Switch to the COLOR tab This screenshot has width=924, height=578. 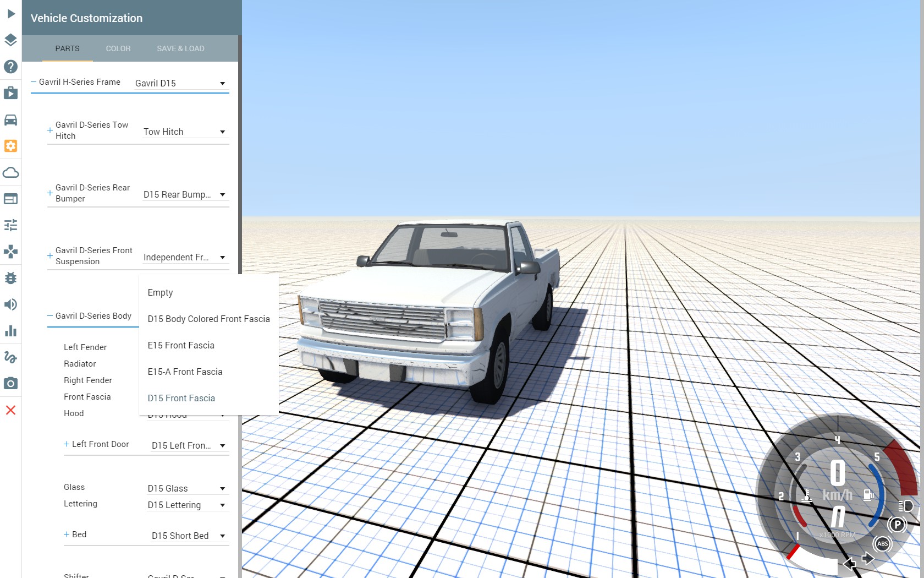tap(118, 48)
